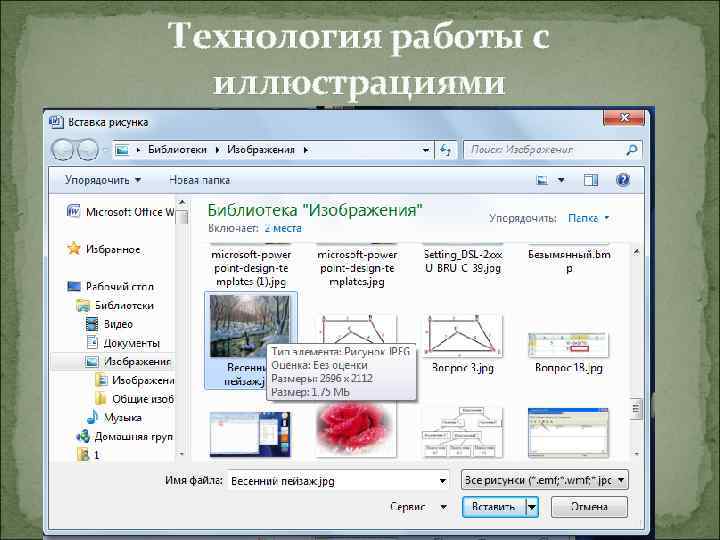
Task: Select the Вопрос 18.jpg thumbnail
Action: (x=568, y=345)
